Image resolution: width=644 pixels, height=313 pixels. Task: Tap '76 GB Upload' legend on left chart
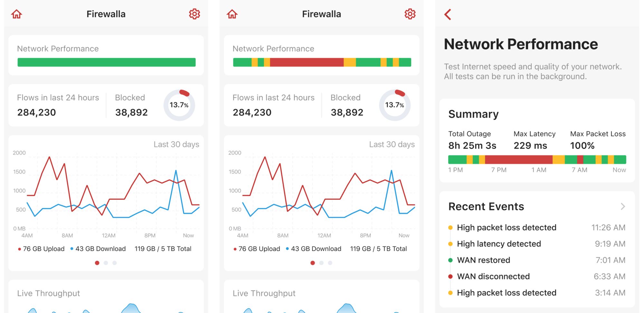[41, 249]
